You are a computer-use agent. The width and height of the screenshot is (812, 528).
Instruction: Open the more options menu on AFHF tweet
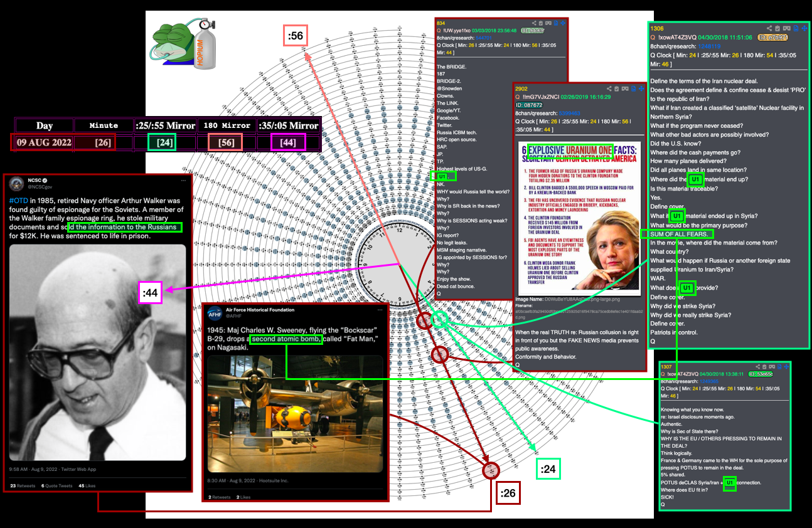pyautogui.click(x=379, y=310)
